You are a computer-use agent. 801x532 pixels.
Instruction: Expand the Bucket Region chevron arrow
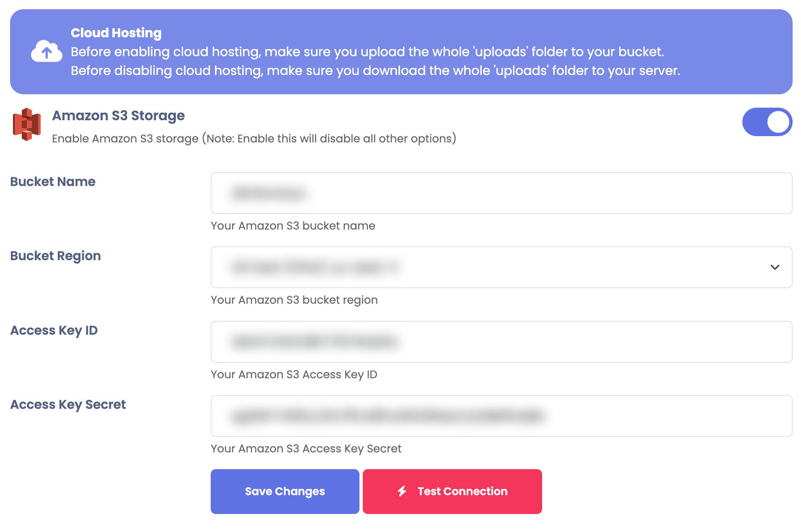click(x=775, y=267)
